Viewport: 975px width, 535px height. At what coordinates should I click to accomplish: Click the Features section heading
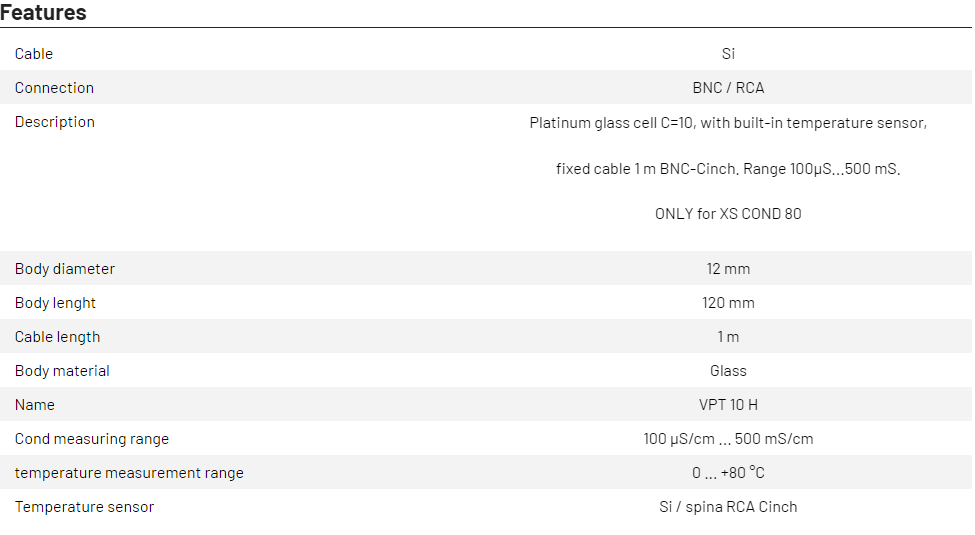(x=43, y=13)
